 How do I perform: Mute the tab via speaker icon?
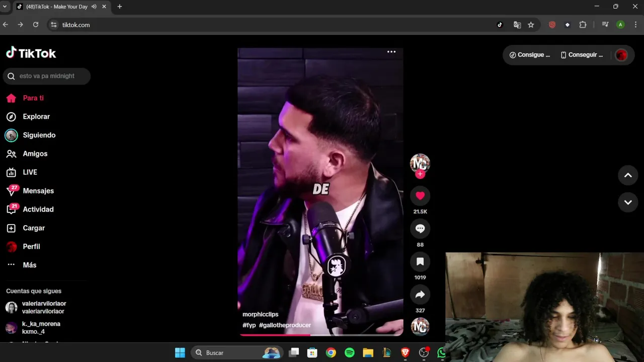click(94, 7)
